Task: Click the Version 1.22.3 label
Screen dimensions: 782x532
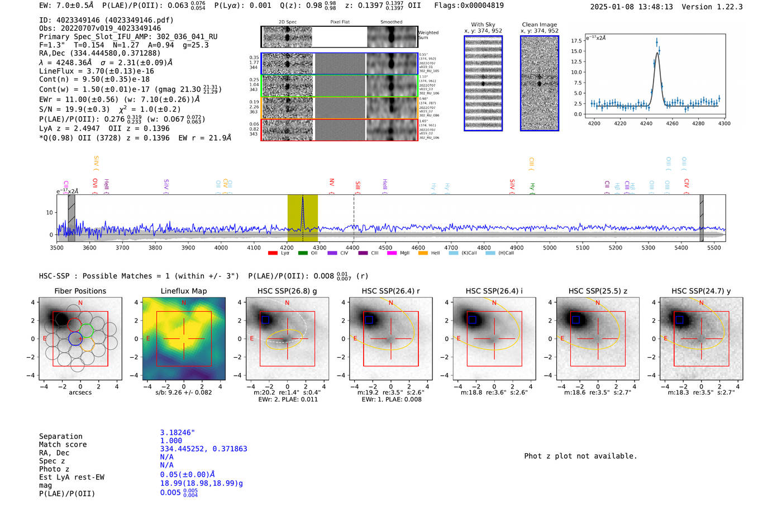Action: pyautogui.click(x=712, y=7)
